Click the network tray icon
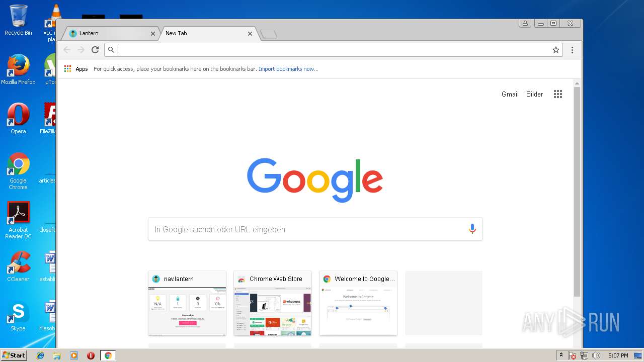This screenshot has height=362, width=644. 584,355
